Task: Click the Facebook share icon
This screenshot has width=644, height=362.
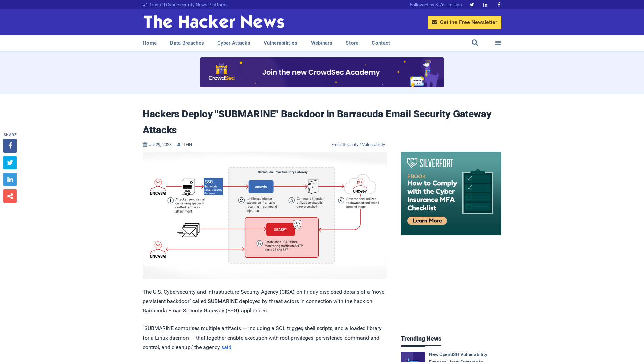Action: (10, 145)
